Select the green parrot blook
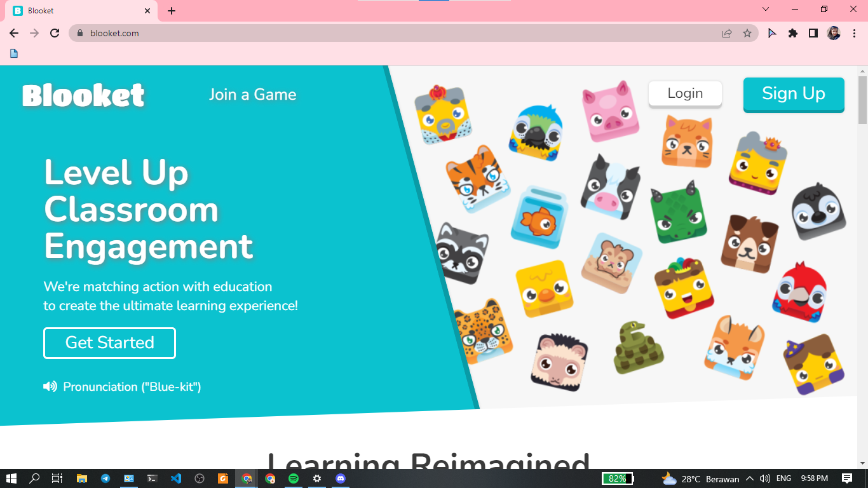The height and width of the screenshot is (488, 868). click(537, 132)
